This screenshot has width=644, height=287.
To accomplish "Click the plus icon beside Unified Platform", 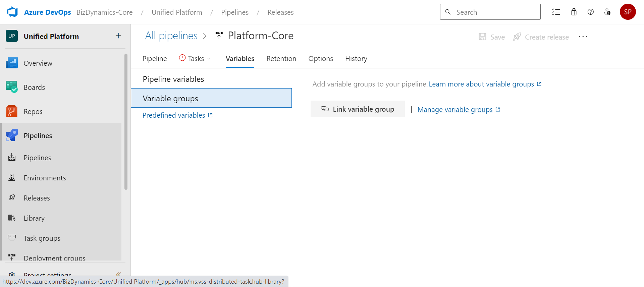I will click(x=118, y=36).
